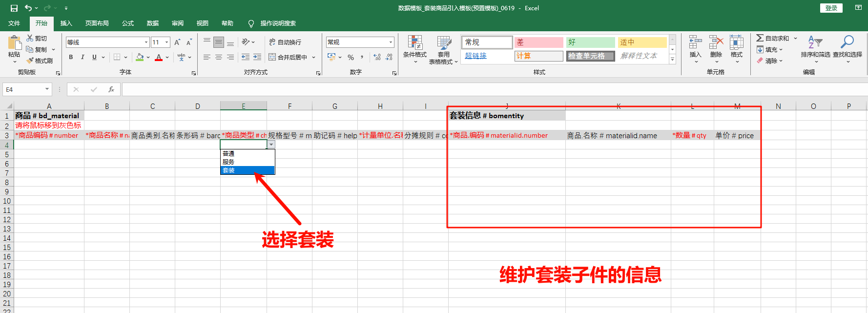868x313 pixels.
Task: Click the Insert cells icon
Action: point(695,42)
